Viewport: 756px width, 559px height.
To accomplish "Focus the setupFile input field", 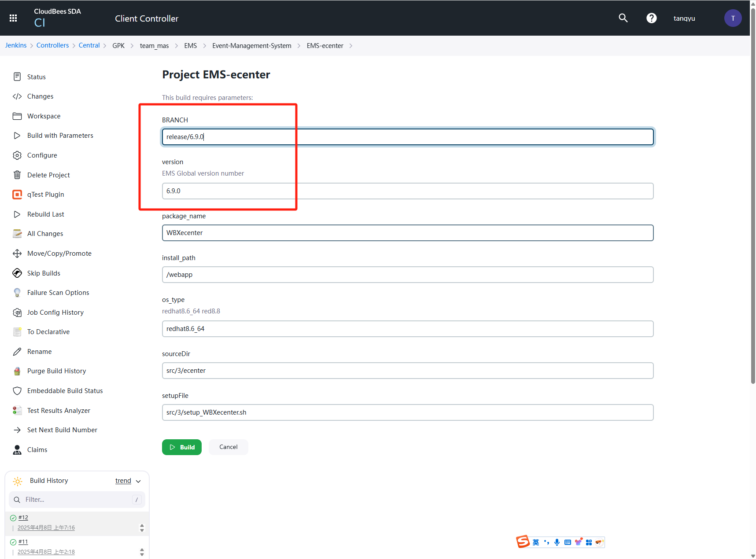I will (x=408, y=412).
